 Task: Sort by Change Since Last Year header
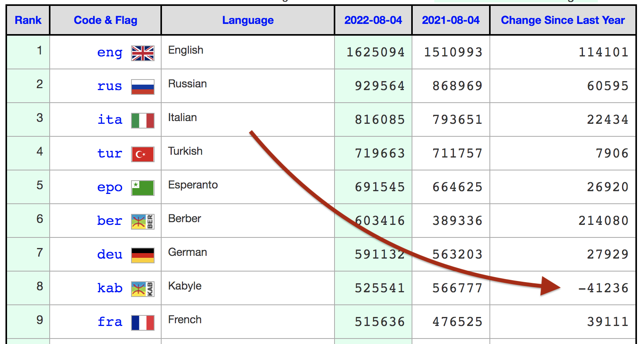[563, 20]
